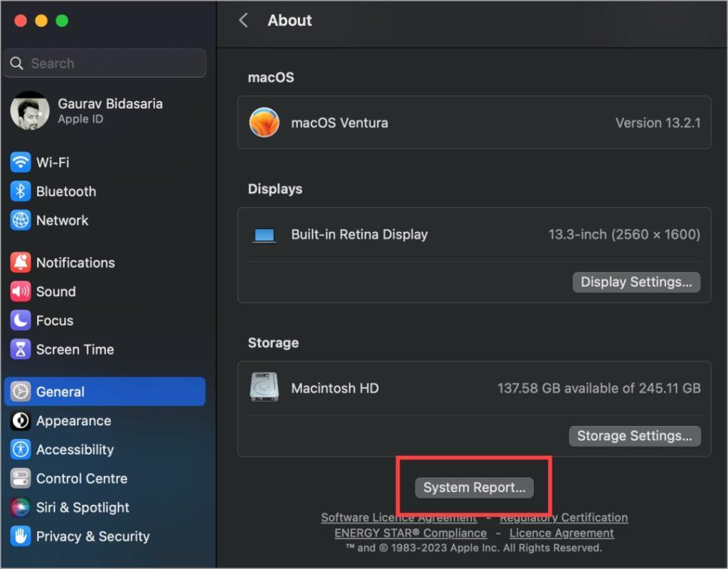Open Software Licence Agreement link

coord(399,518)
